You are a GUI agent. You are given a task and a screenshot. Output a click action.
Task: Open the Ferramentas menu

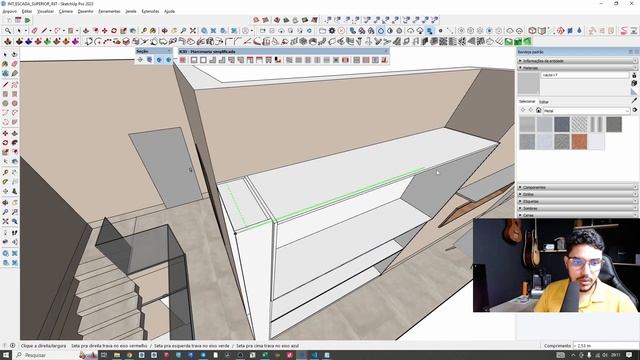coord(109,11)
